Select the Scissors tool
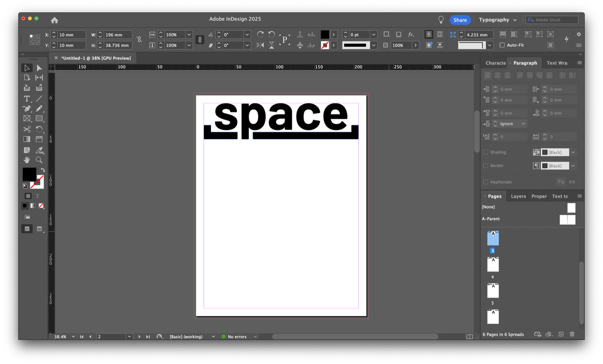 click(26, 129)
